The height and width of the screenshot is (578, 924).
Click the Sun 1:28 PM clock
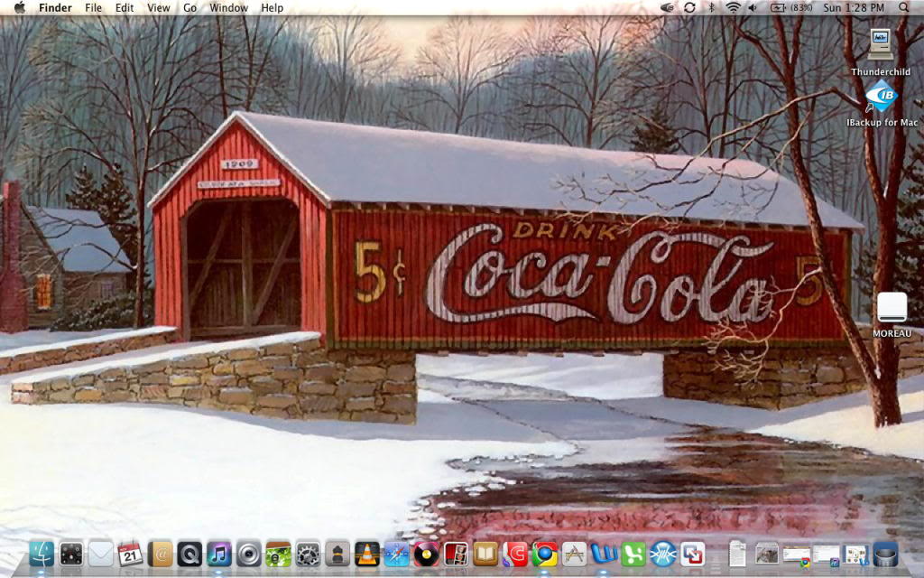pos(854,7)
